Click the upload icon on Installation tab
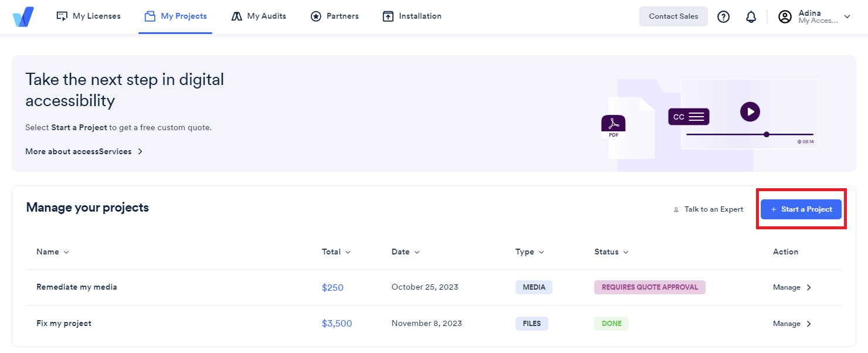The image size is (868, 353). (x=388, y=16)
